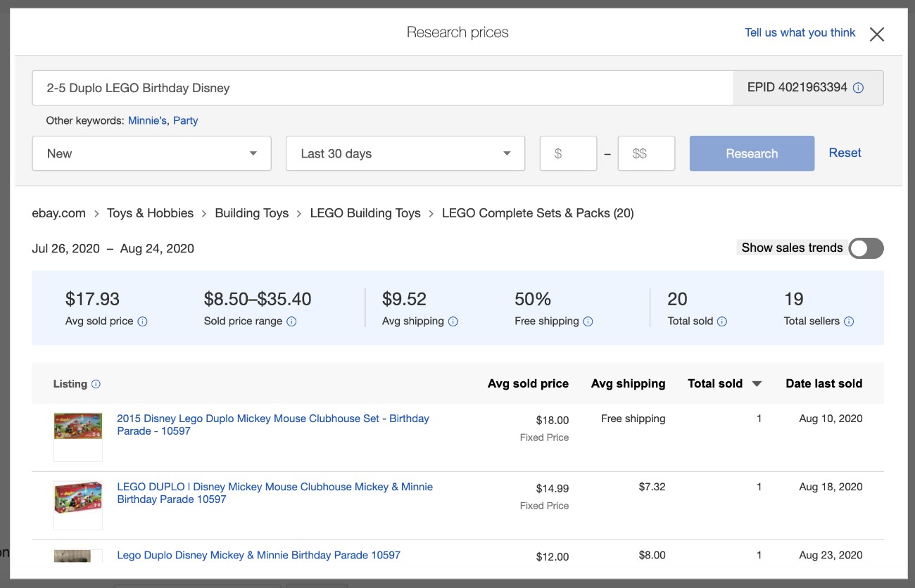
Task: Click the minimum price field
Action: tap(569, 153)
